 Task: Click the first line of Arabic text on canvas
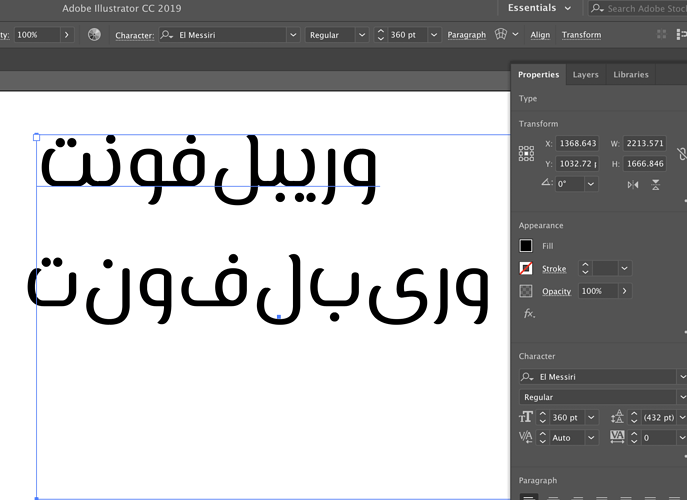pyautogui.click(x=209, y=170)
